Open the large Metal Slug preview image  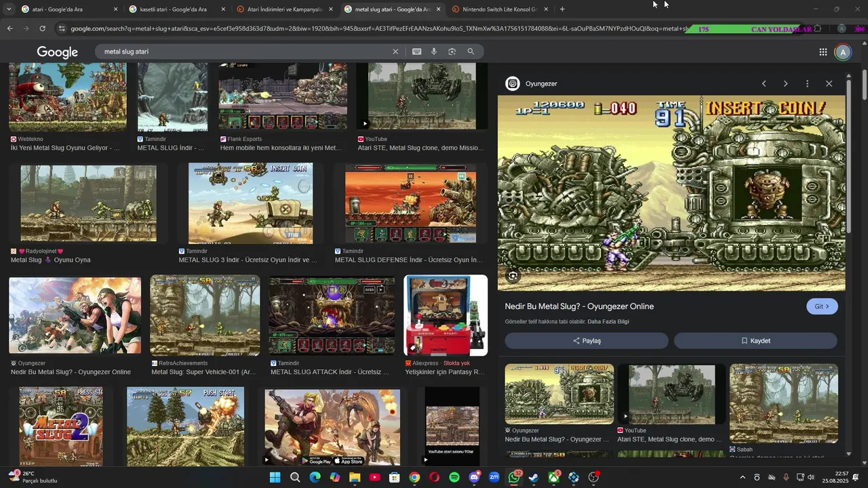coord(671,193)
